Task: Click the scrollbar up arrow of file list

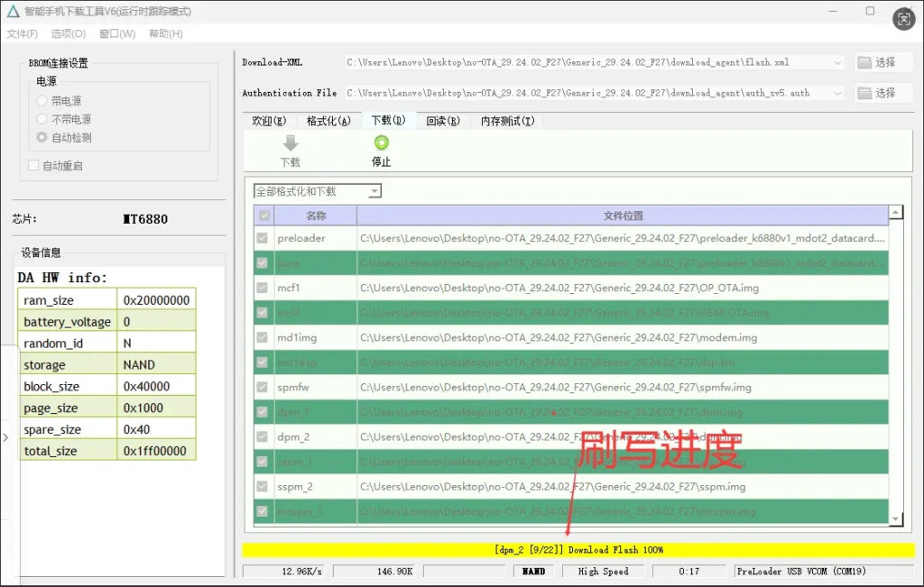Action: 896,212
